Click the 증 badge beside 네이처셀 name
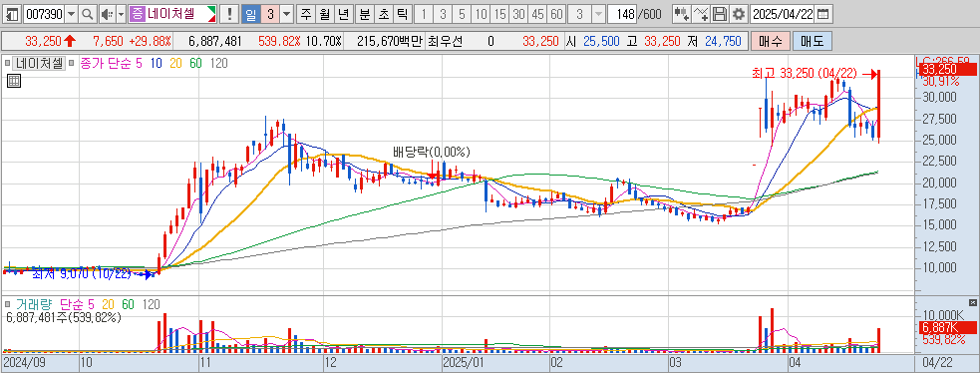The width and height of the screenshot is (980, 373). pyautogui.click(x=137, y=14)
